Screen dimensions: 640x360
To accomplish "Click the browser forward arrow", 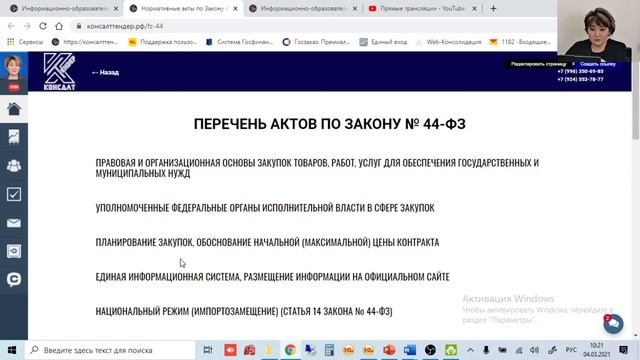I will (27, 26).
